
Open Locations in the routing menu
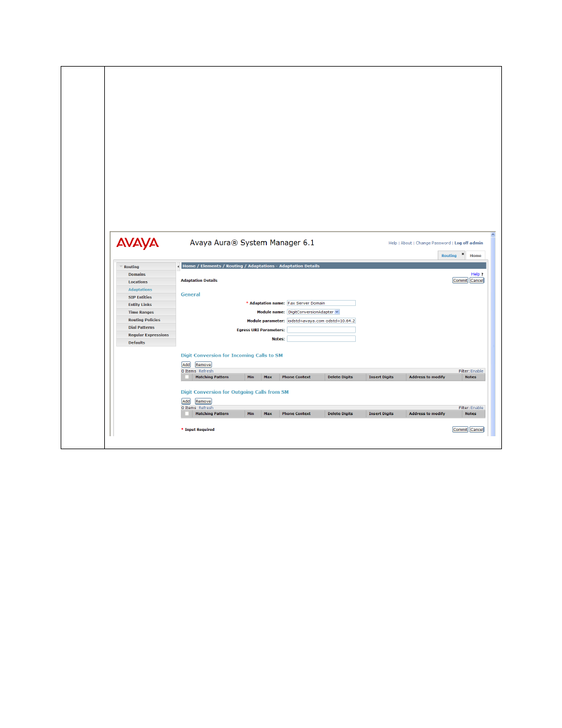[x=138, y=282]
